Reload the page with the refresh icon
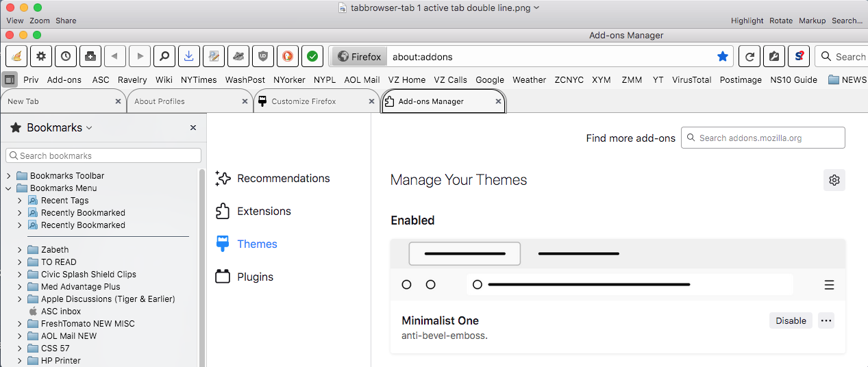The image size is (868, 367). point(750,56)
